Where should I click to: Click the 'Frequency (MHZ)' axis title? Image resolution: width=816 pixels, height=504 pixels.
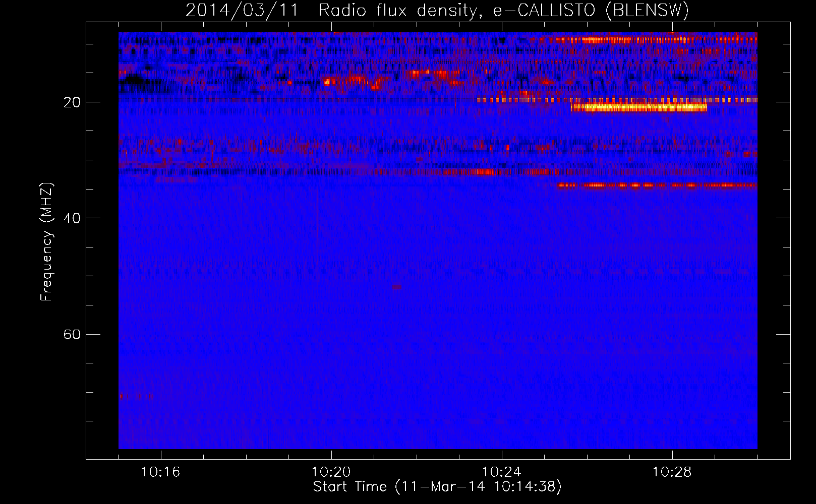pos(46,242)
